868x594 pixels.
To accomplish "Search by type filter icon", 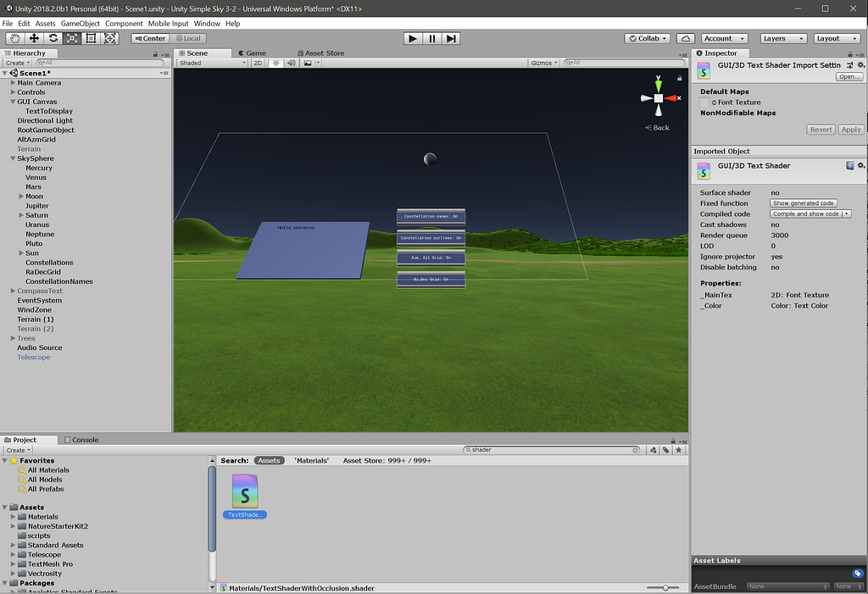I will pyautogui.click(x=654, y=450).
